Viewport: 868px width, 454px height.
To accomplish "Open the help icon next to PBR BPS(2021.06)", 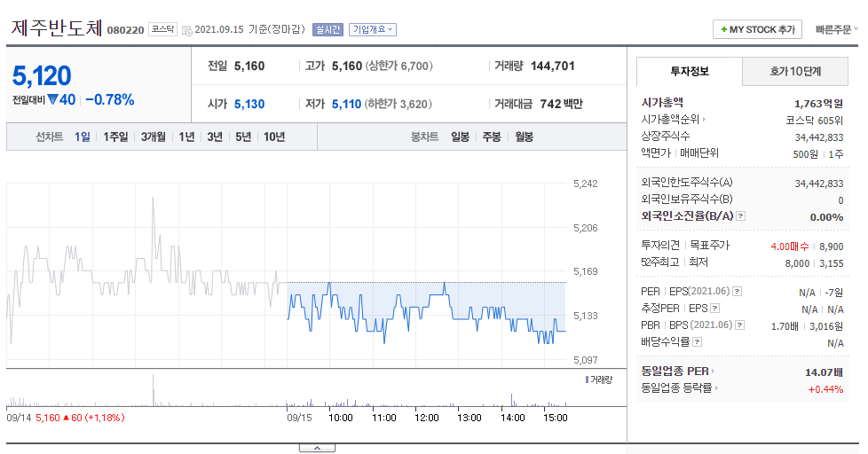I will (x=739, y=325).
